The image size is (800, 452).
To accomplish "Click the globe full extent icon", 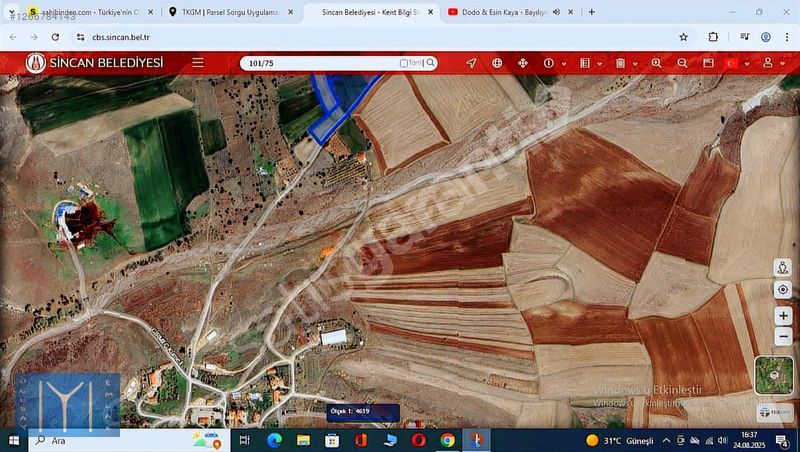I will click(497, 63).
